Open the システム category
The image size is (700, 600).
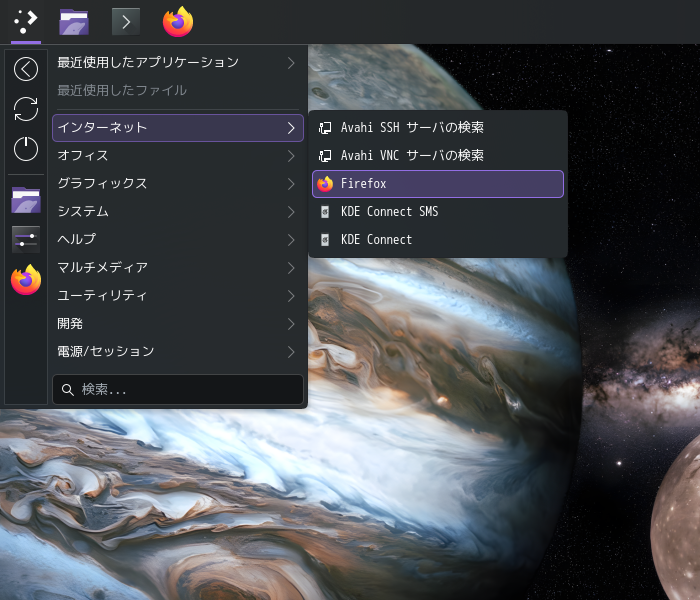pyautogui.click(x=178, y=212)
